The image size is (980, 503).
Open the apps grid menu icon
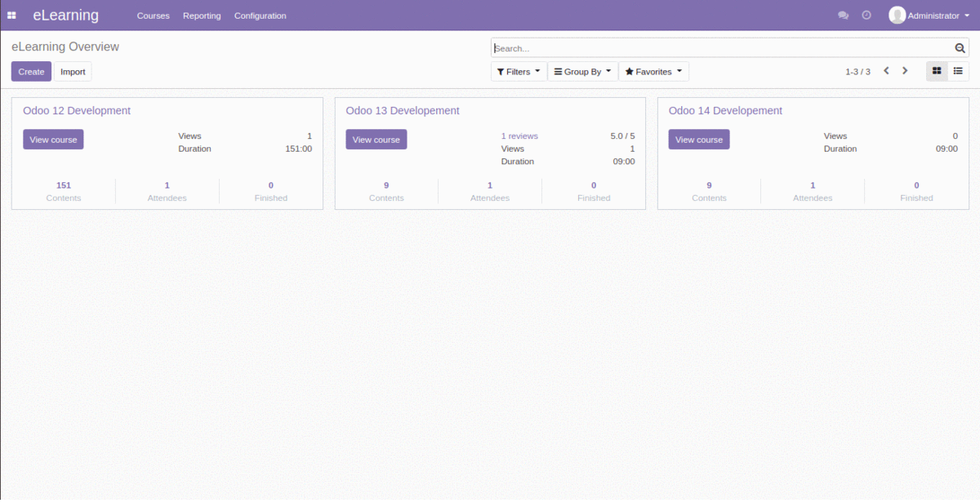coord(11,16)
